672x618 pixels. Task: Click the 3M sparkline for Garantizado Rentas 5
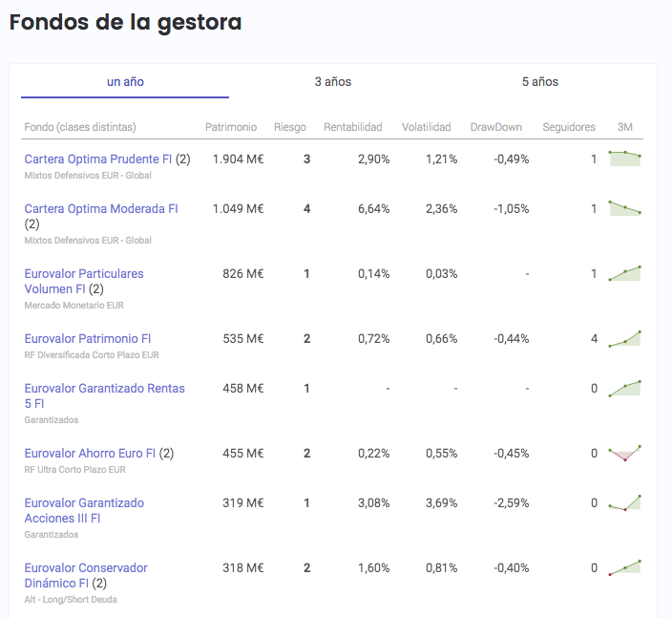625,389
